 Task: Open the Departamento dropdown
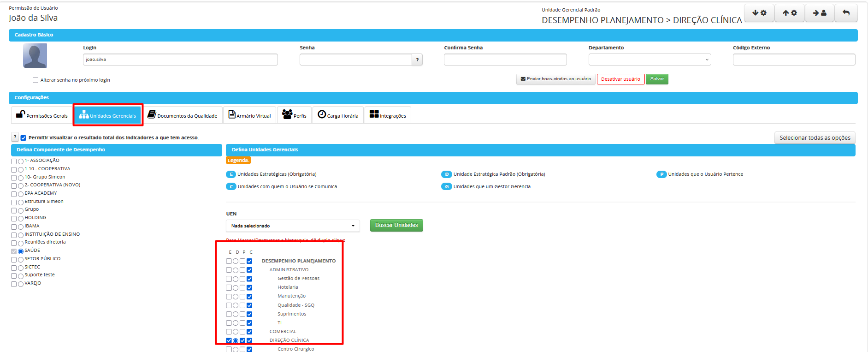pos(650,60)
